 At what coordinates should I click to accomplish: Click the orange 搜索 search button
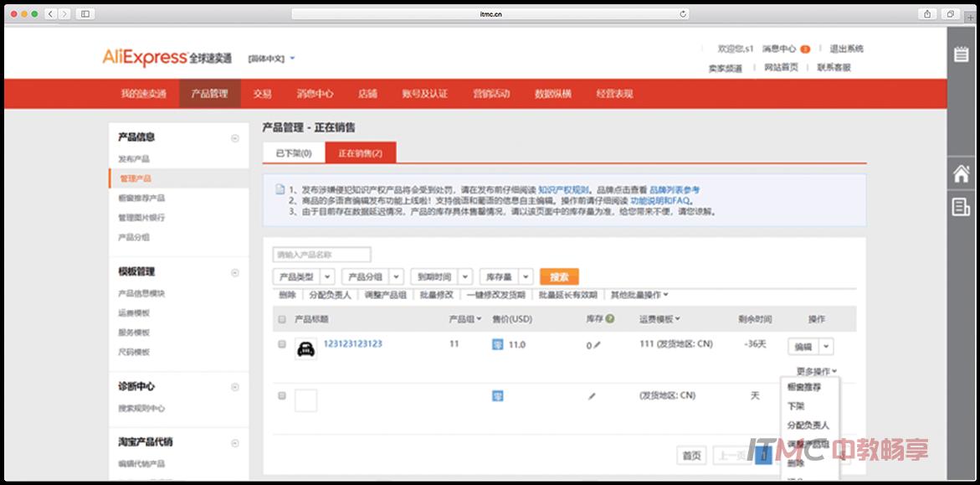[558, 276]
